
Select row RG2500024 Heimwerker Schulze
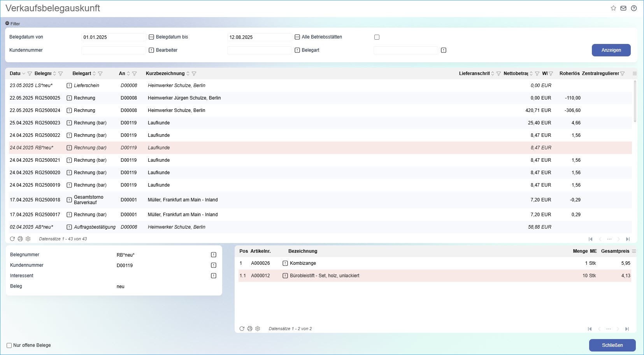pyautogui.click(x=320, y=110)
